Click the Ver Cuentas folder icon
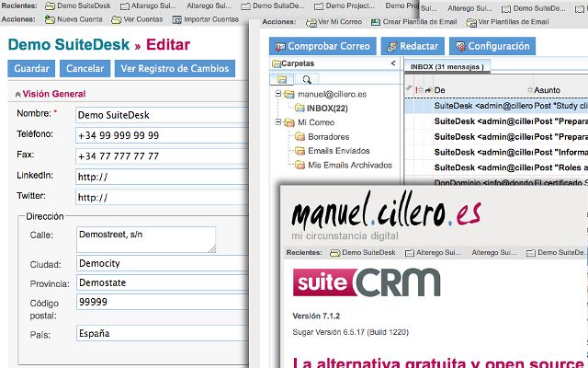This screenshot has height=368, width=588. point(117,19)
